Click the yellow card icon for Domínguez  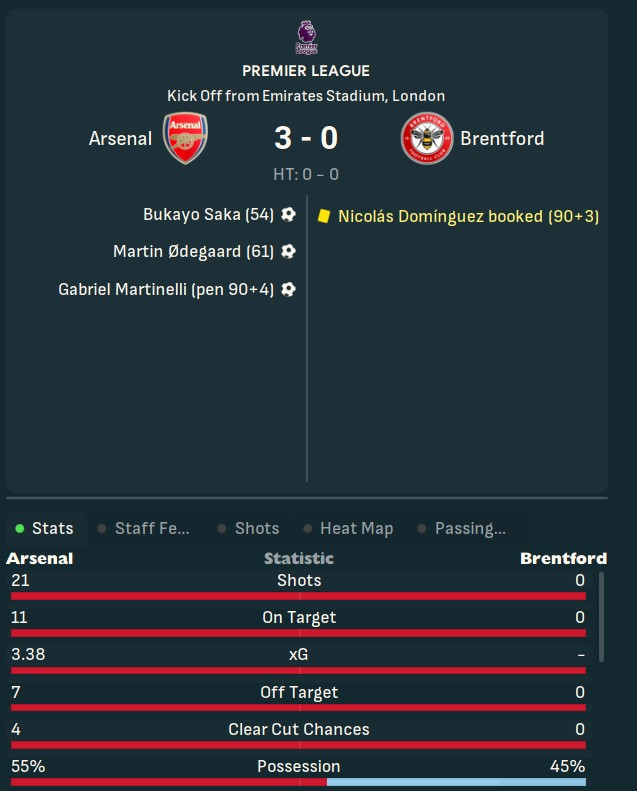(324, 216)
